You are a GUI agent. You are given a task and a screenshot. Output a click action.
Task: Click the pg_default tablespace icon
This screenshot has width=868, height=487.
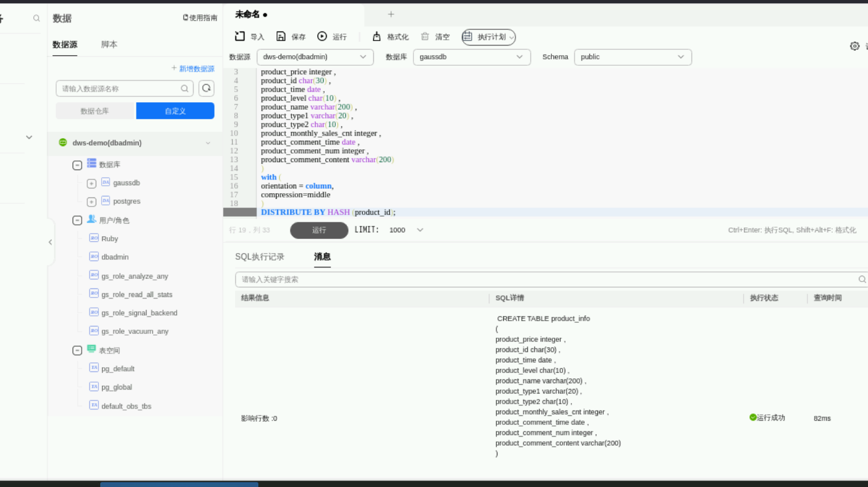(x=94, y=368)
